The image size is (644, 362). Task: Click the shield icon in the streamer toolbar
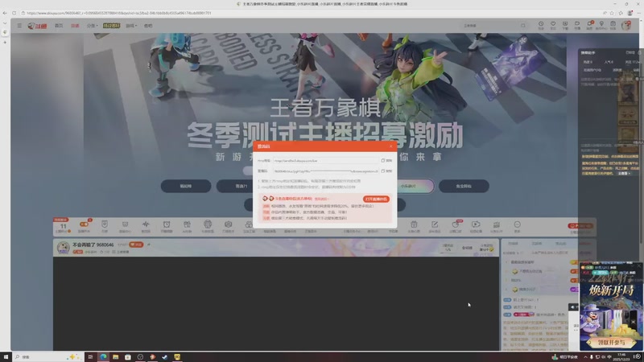click(105, 224)
